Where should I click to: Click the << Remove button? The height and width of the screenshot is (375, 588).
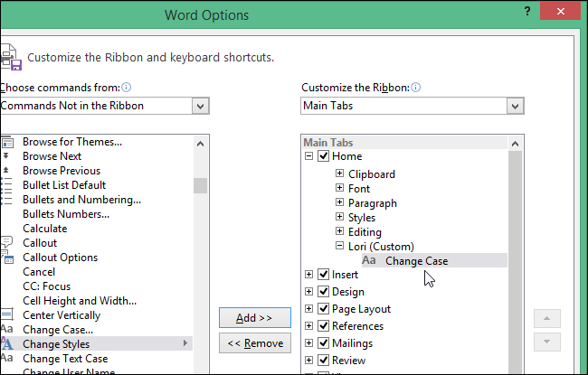tap(255, 343)
